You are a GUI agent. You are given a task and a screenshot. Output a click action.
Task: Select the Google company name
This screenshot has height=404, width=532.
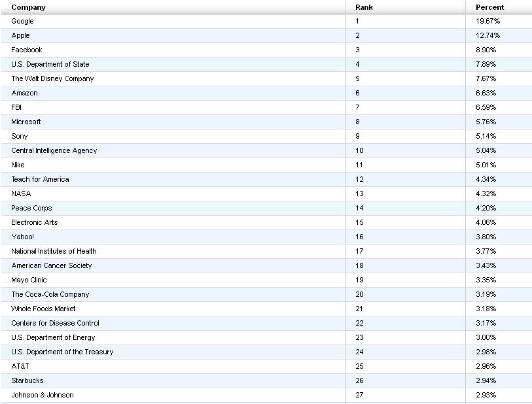coord(22,21)
